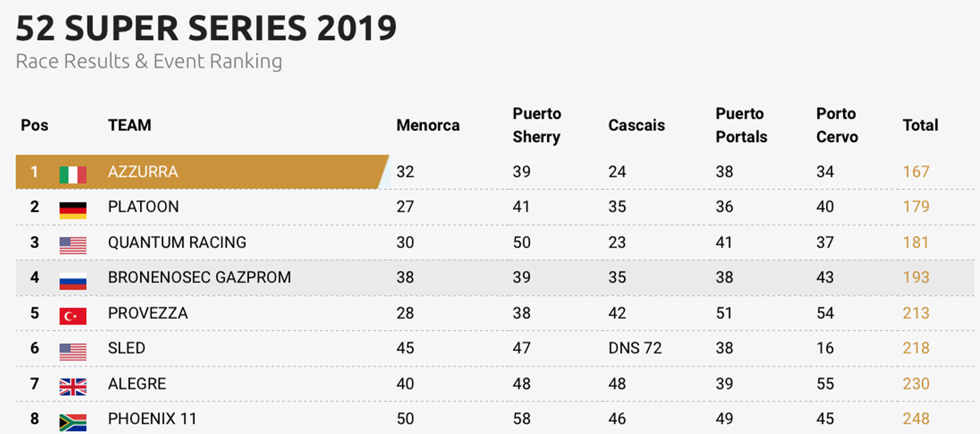This screenshot has width=980, height=434.
Task: Click the UK flag beside Alegre
Action: pos(72,387)
